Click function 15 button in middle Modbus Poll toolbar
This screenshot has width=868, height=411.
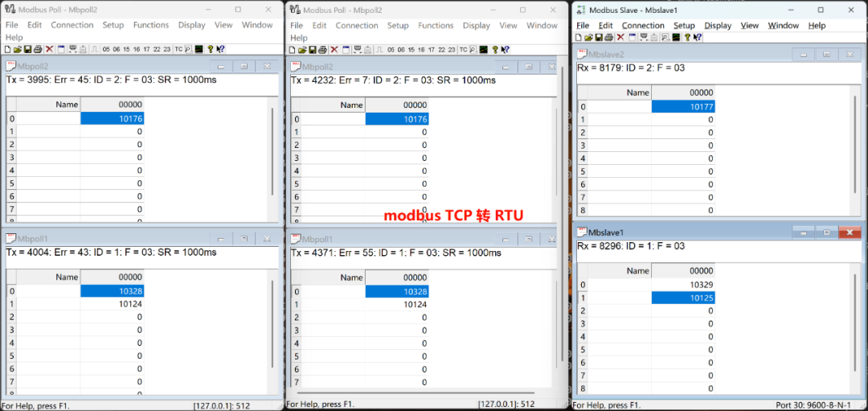tap(411, 49)
